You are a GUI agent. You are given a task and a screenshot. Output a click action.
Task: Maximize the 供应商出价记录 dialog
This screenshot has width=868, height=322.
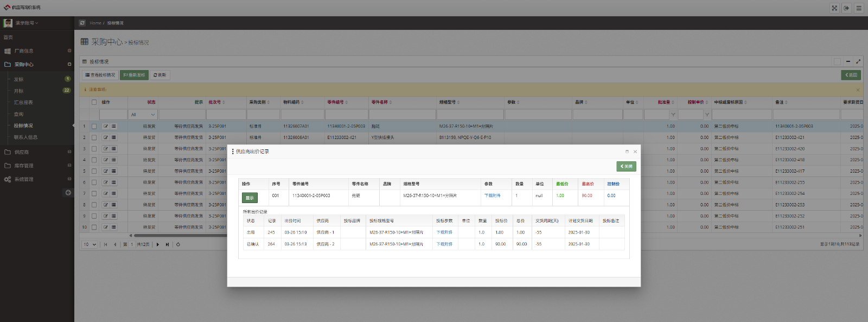[x=627, y=151]
